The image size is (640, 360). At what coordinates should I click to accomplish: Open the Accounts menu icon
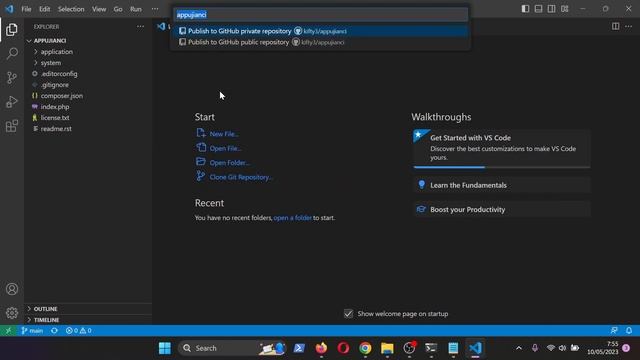coord(12,289)
